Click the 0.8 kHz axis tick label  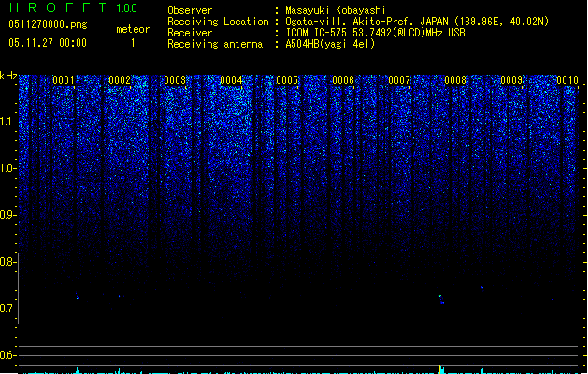7,262
